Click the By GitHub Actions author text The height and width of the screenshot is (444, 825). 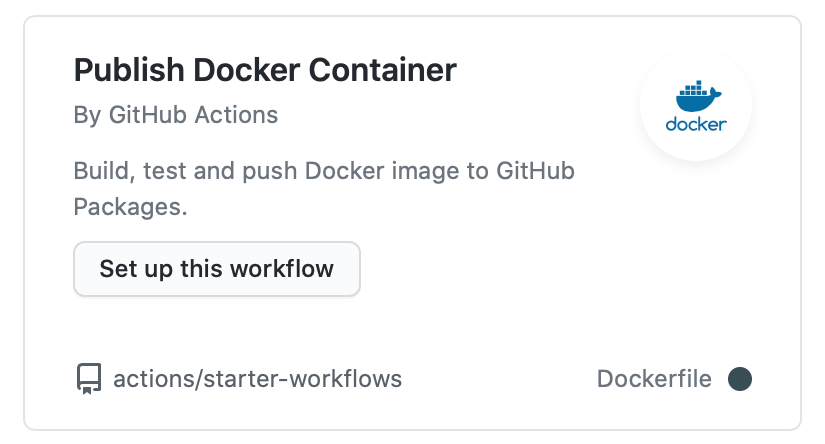pyautogui.click(x=176, y=115)
